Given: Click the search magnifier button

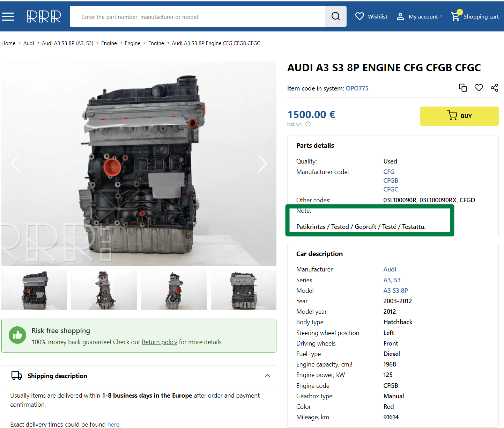Looking at the screenshot, I should (335, 16).
